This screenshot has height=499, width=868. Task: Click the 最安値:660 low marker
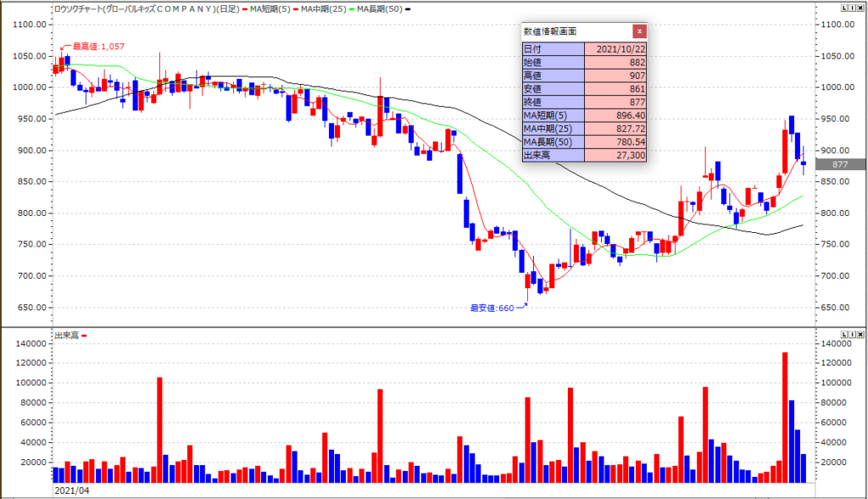492,308
